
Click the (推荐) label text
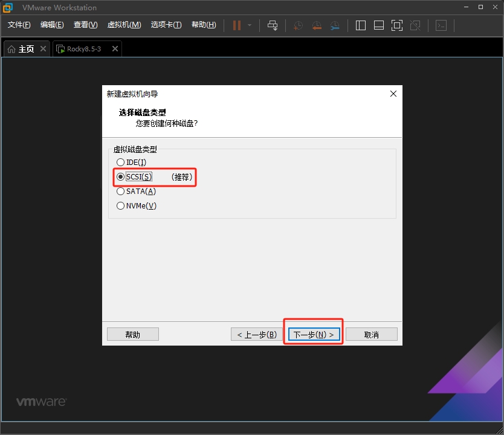point(182,177)
